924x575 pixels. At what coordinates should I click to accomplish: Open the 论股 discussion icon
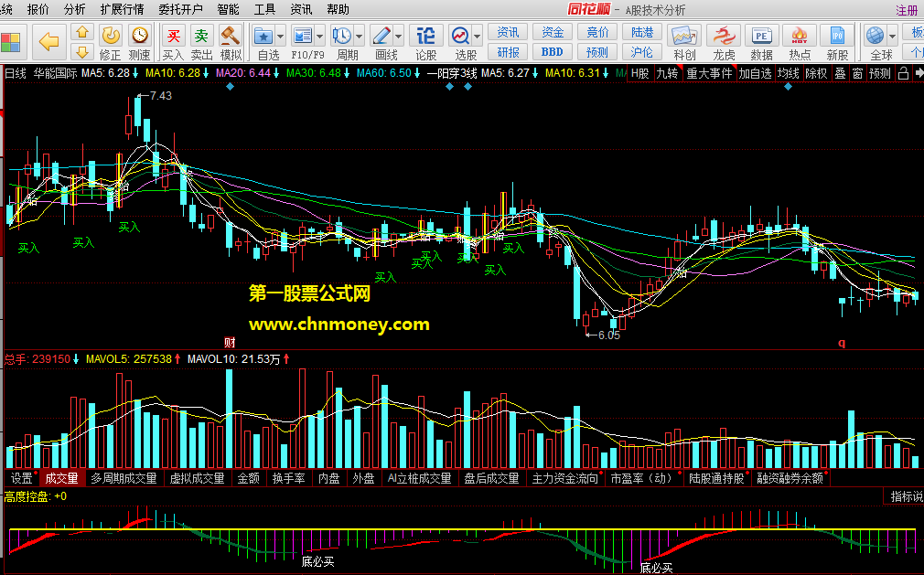(426, 36)
